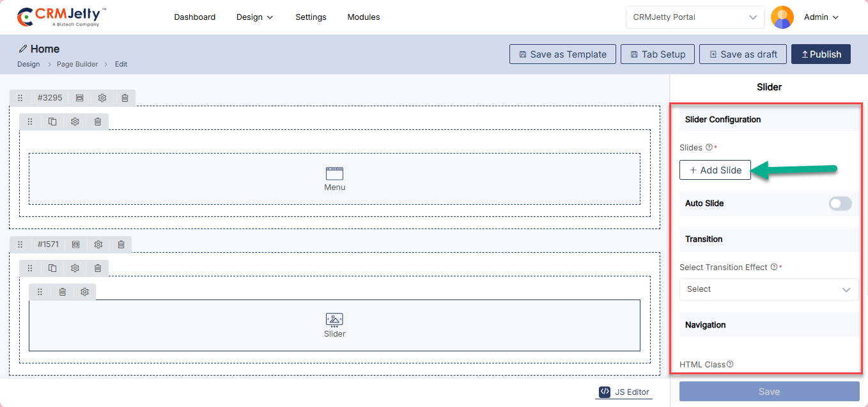The image size is (868, 407).
Task: Click the help icon beside HTML Class
Action: click(730, 364)
